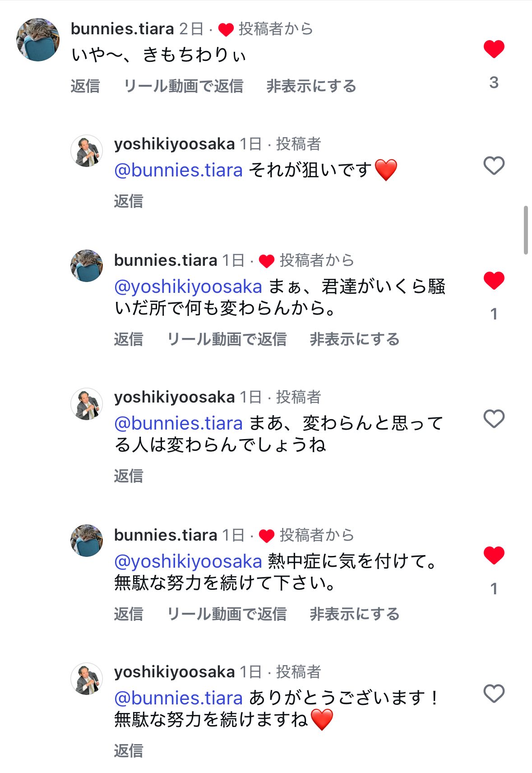Like the "ありがとうございます！" reply heart
The width and height of the screenshot is (532, 773).
coord(494,694)
